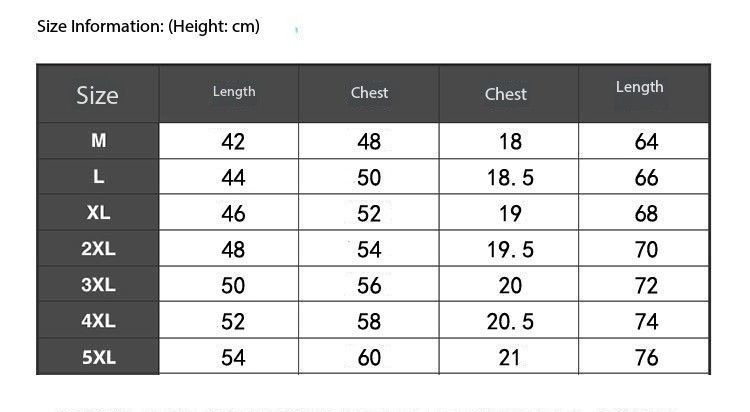Select the 19.5 cell in the 2XL row

(510, 250)
